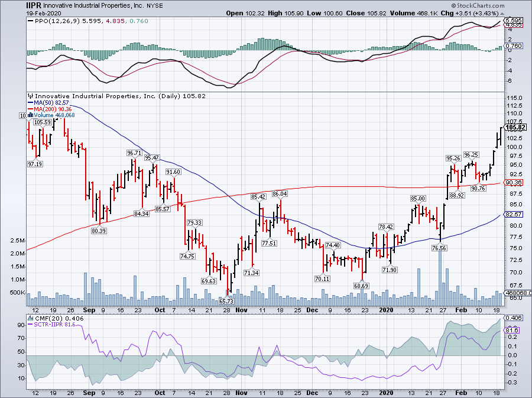Click the 81.6 SCTR value tag
The height and width of the screenshot is (398, 532).
512,330
